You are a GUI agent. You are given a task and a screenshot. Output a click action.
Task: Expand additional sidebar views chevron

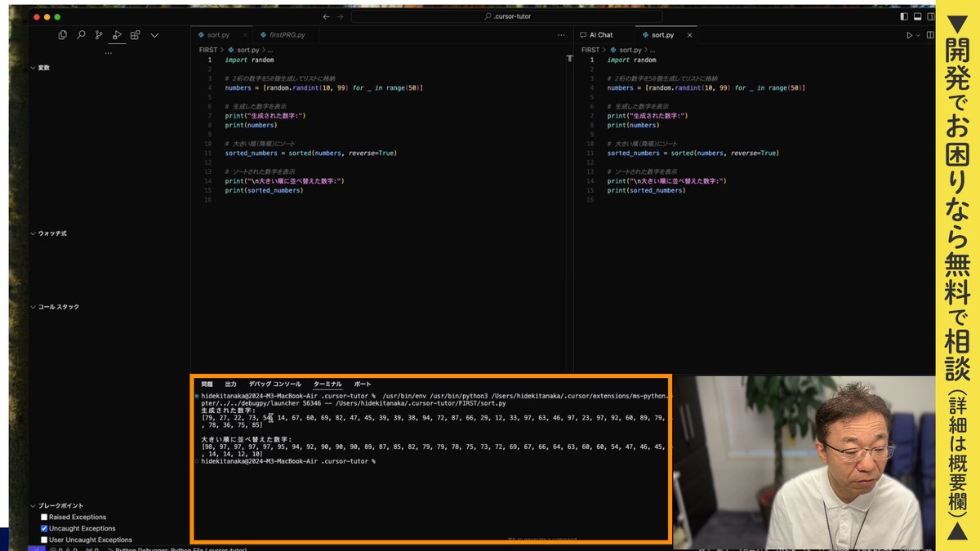[x=154, y=35]
